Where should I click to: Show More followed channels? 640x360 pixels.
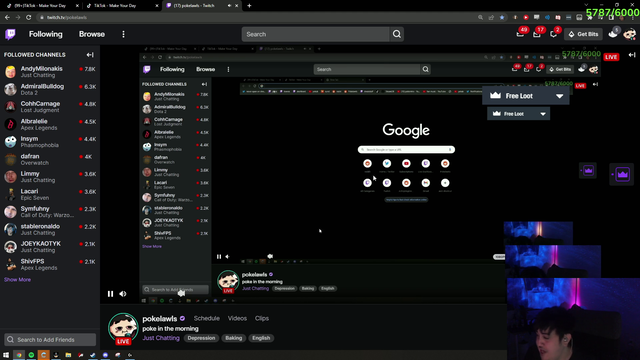point(17,280)
